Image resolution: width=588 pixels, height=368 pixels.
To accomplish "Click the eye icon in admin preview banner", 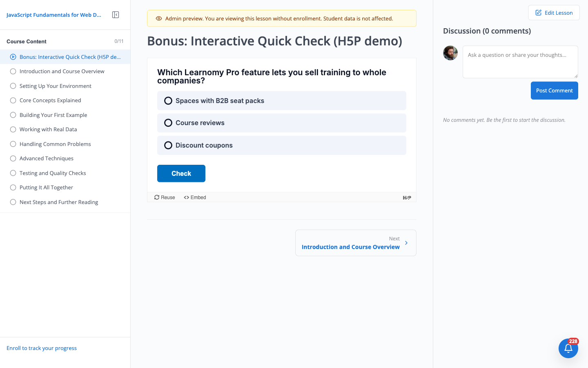I will pos(159,18).
